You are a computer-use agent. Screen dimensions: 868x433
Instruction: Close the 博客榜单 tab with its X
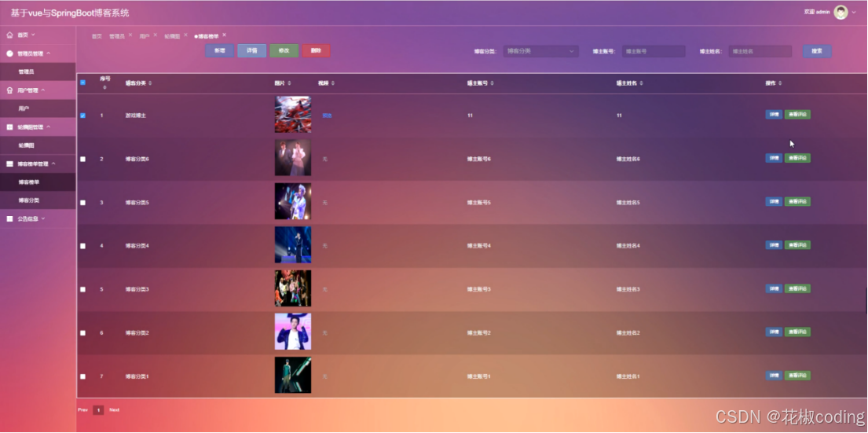coord(224,35)
